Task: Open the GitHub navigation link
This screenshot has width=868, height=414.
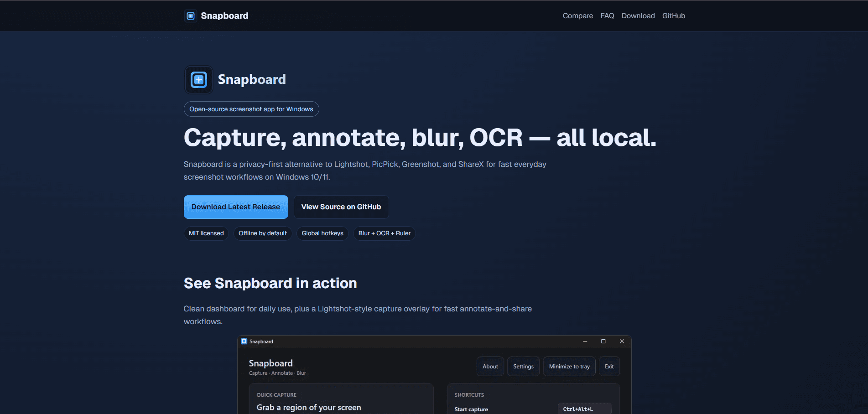Action: click(x=674, y=16)
